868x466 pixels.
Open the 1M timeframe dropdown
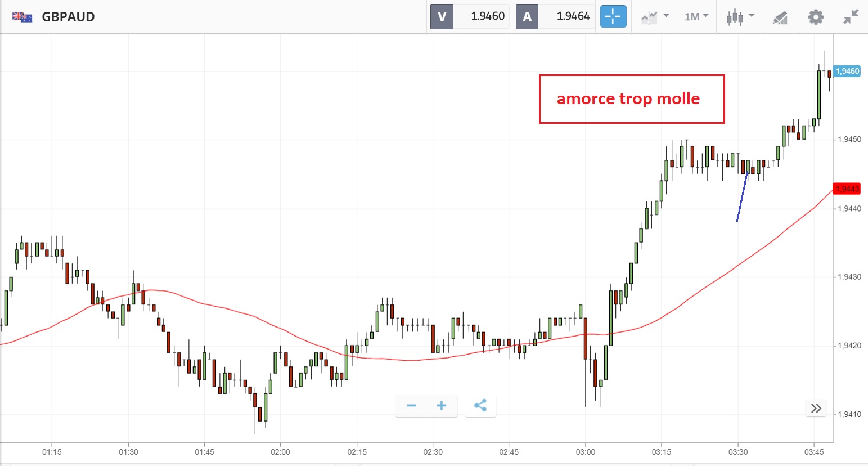click(696, 16)
